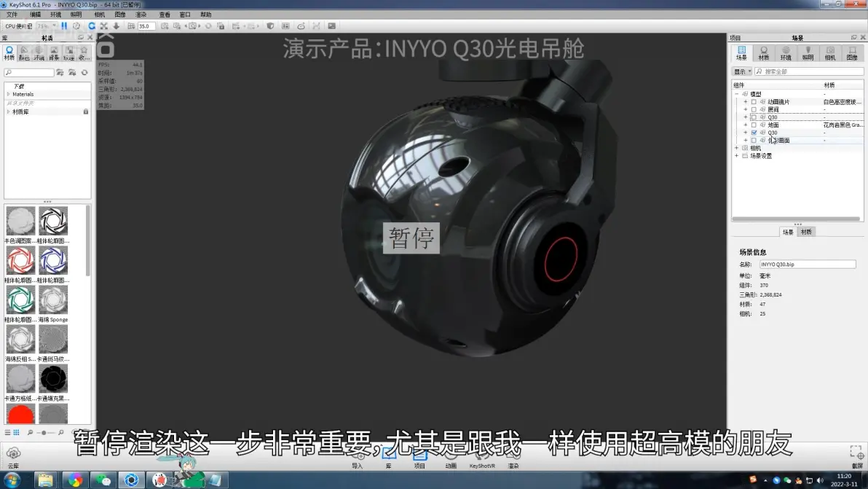868x489 pixels.
Task: Toggle checkbox for 地面 component
Action: [754, 125]
